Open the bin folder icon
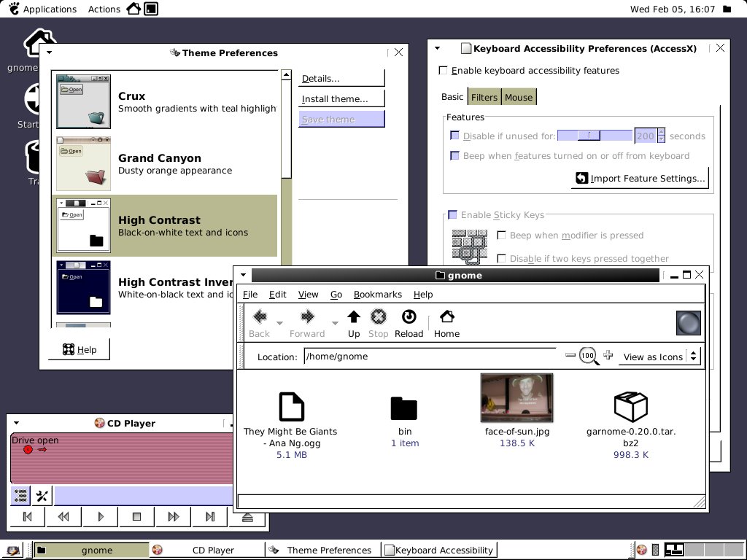 [x=403, y=408]
